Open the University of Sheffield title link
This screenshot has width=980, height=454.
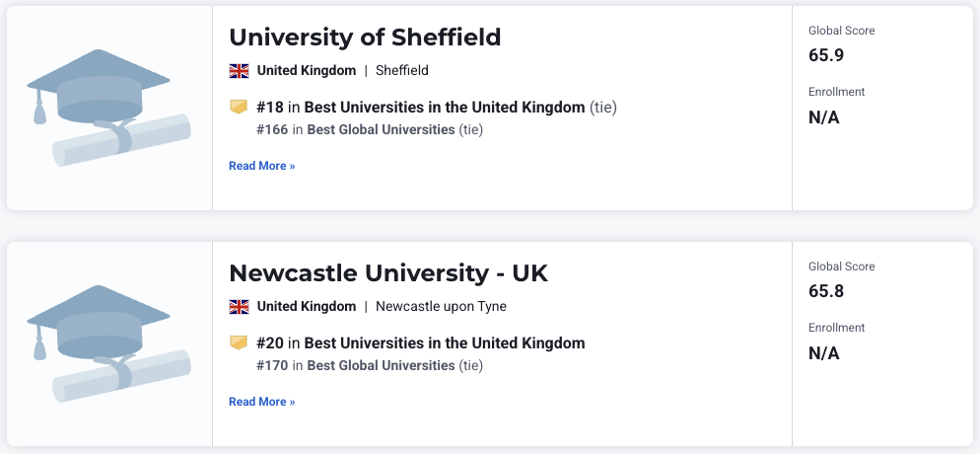(x=365, y=38)
